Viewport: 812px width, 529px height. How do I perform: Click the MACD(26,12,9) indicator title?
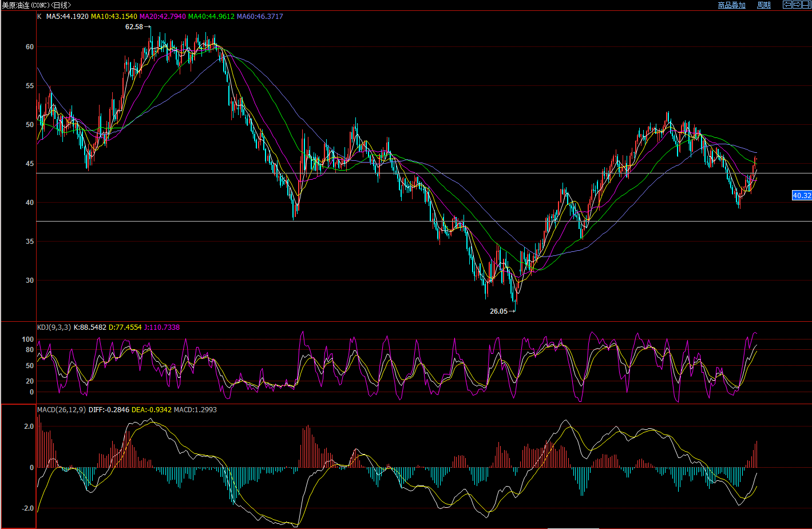tap(61, 409)
